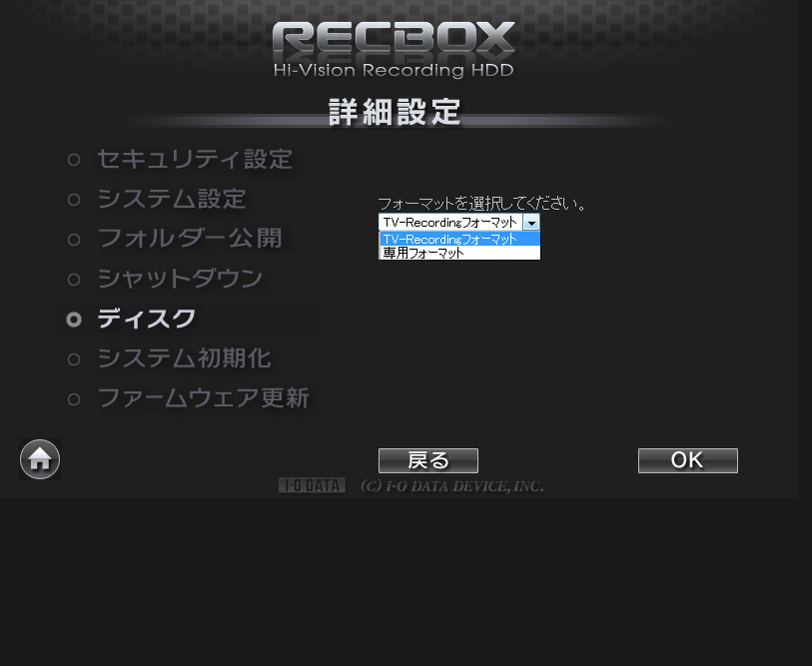Click the I-O DATA logo in footer
The image size is (812, 666).
(x=311, y=486)
